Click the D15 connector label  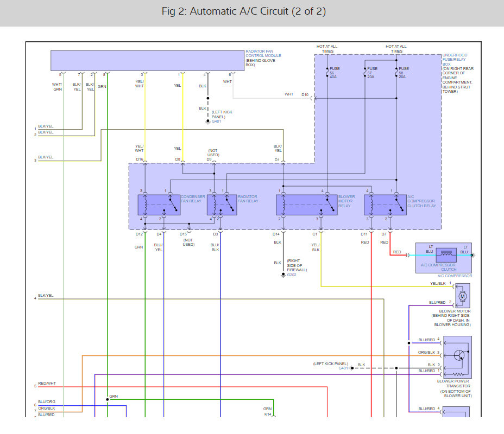pos(183,234)
